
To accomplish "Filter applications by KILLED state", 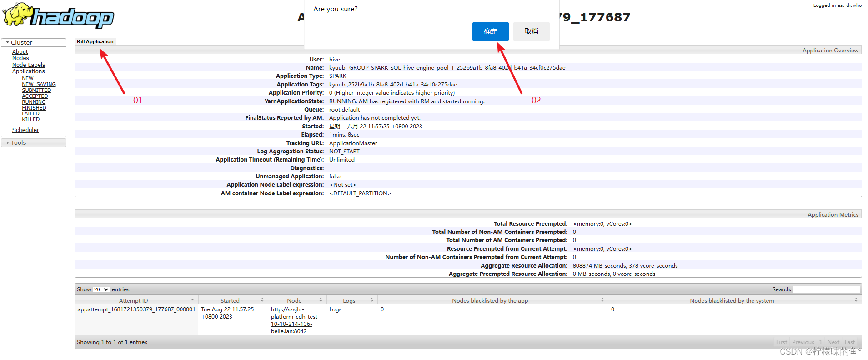I will [x=31, y=120].
